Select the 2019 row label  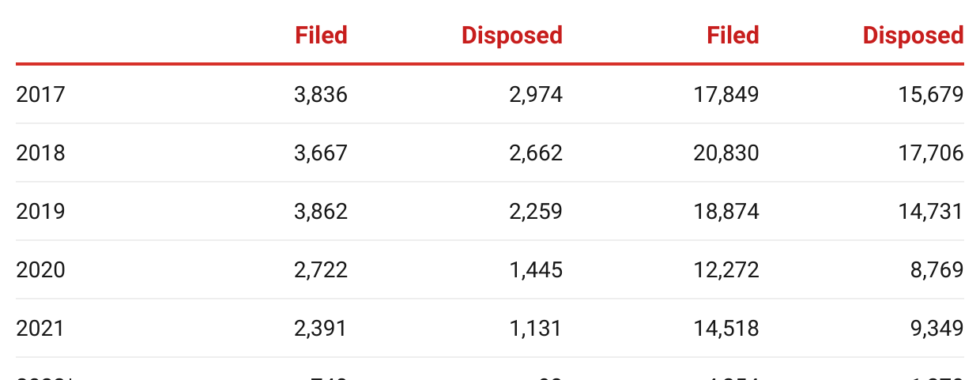click(40, 211)
